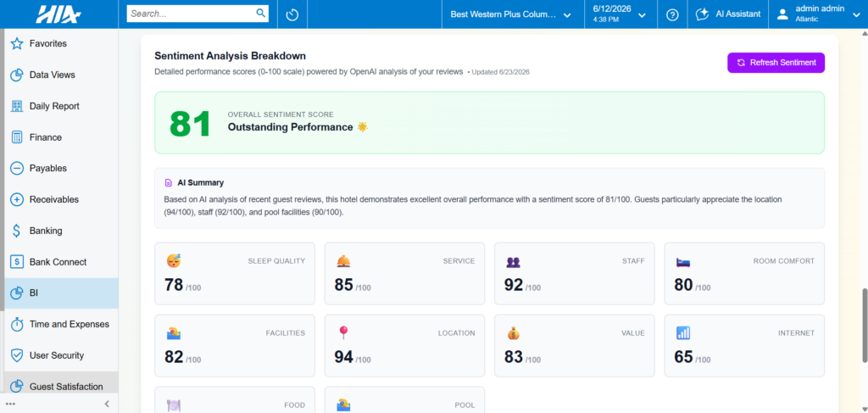Open Bank Connect in the sidebar
The width and height of the screenshot is (868, 413).
click(61, 262)
